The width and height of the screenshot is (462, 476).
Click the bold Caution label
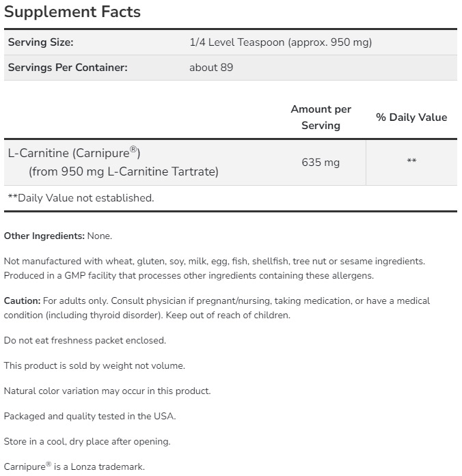[22, 300]
